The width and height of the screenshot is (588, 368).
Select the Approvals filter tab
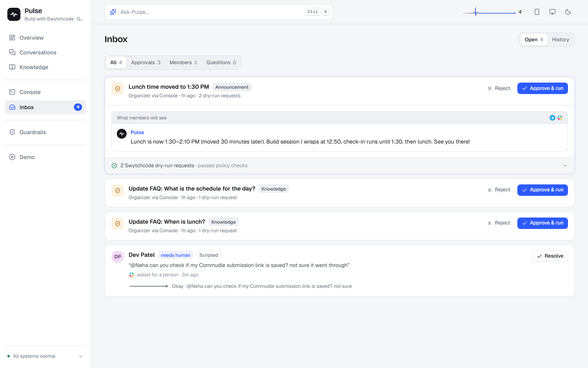click(x=146, y=63)
